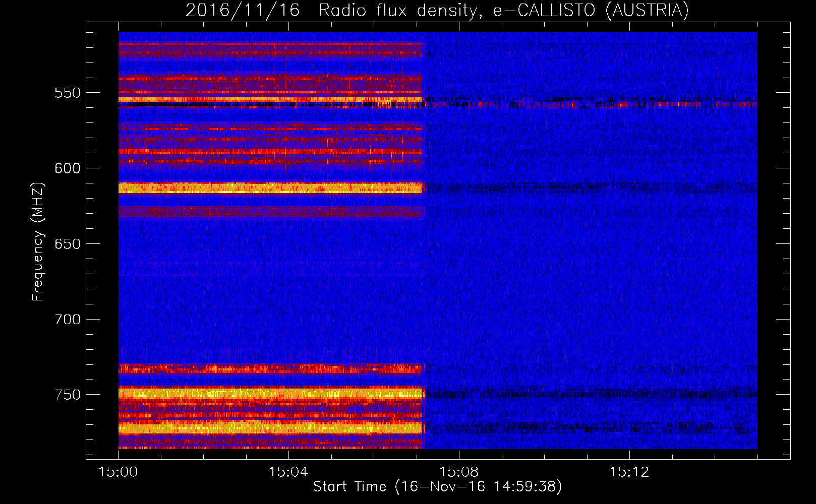Click the 15:08 time axis label
816x504 pixels.
click(x=459, y=472)
